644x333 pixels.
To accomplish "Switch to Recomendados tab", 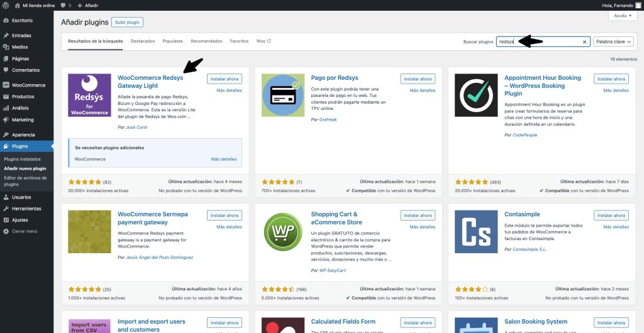I will 206,41.
